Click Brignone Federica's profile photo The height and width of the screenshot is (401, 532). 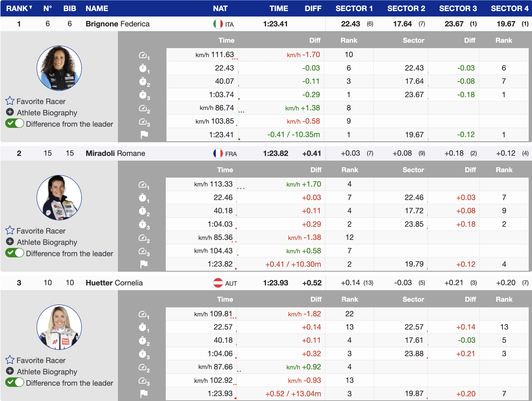tap(59, 68)
